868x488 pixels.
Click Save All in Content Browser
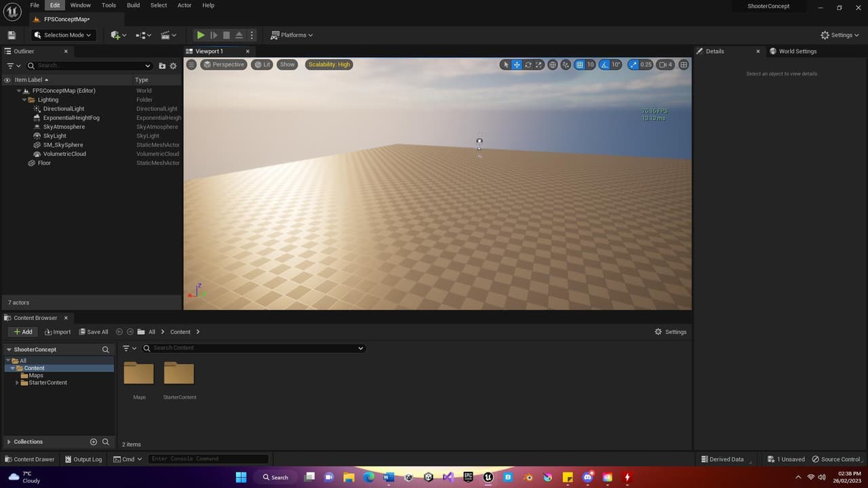click(94, 332)
